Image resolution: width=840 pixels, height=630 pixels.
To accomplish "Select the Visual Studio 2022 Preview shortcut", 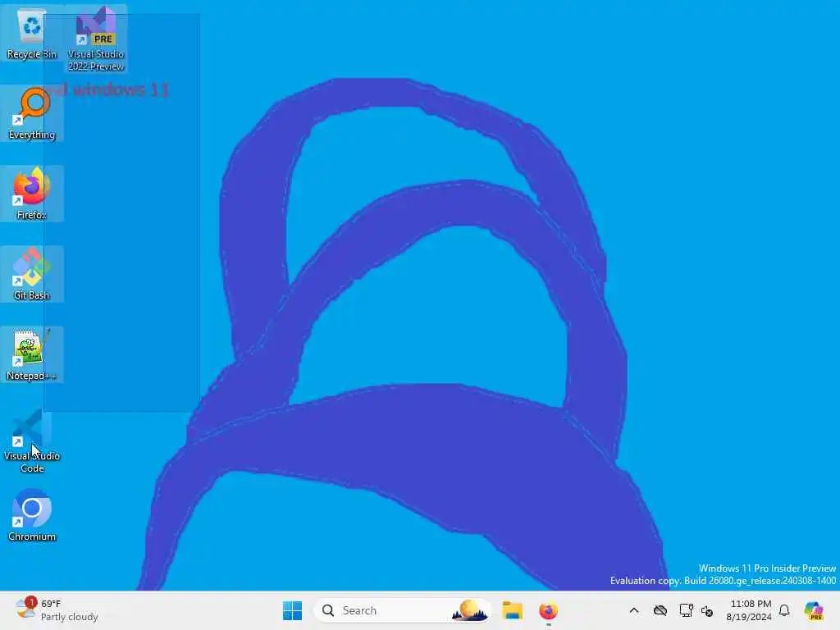I will tap(96, 39).
